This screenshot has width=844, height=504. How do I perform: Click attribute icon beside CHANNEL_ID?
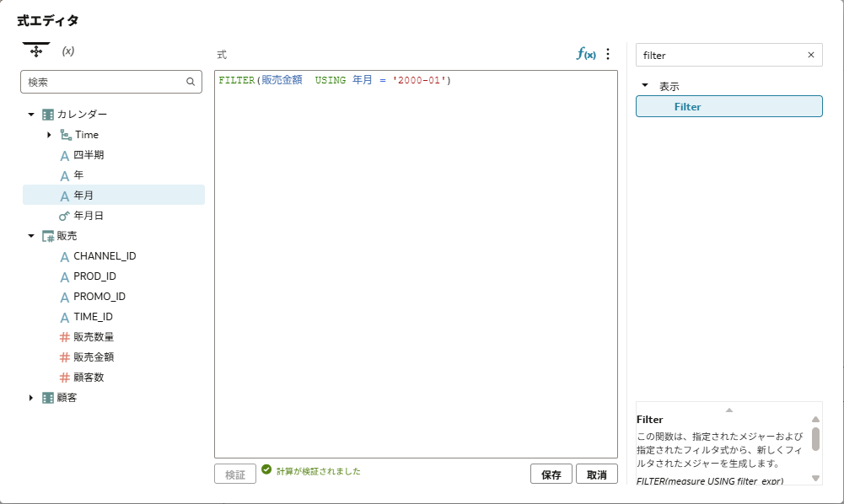point(65,257)
